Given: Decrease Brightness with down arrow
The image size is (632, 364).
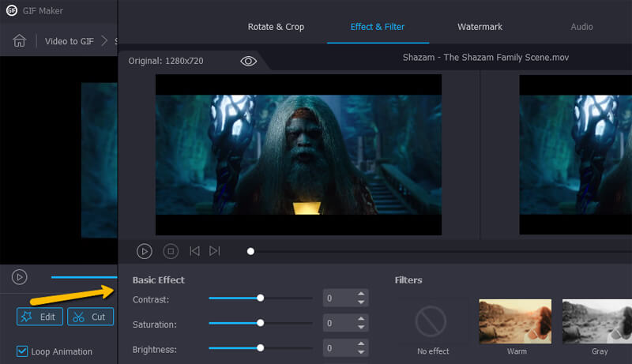Looking at the screenshot, I should [x=361, y=352].
